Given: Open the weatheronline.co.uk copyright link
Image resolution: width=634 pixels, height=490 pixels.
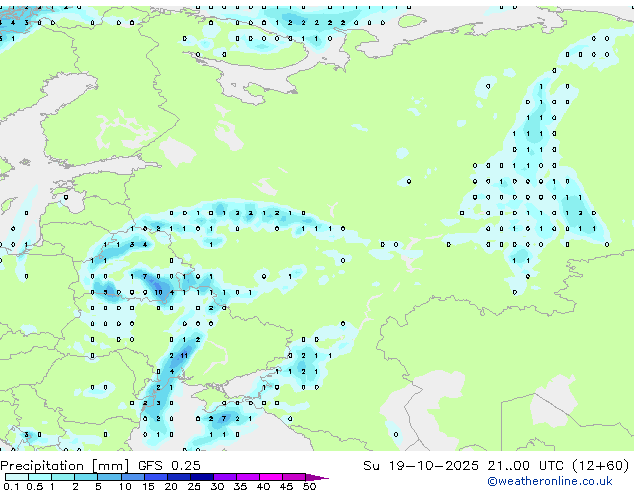Looking at the screenshot, I should 550,481.
